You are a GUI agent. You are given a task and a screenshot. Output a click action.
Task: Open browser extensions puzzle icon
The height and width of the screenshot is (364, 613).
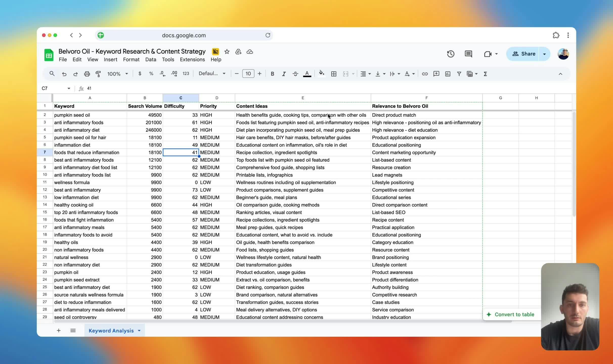click(556, 35)
